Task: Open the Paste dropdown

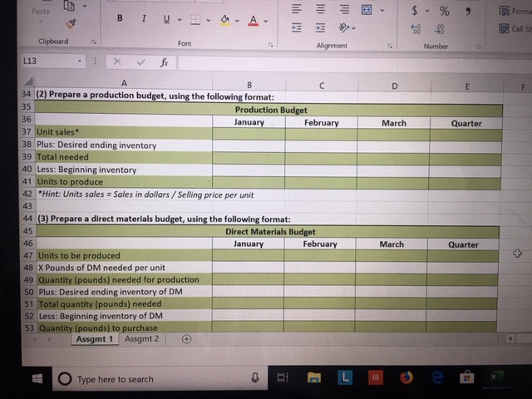Action: tap(41, 21)
